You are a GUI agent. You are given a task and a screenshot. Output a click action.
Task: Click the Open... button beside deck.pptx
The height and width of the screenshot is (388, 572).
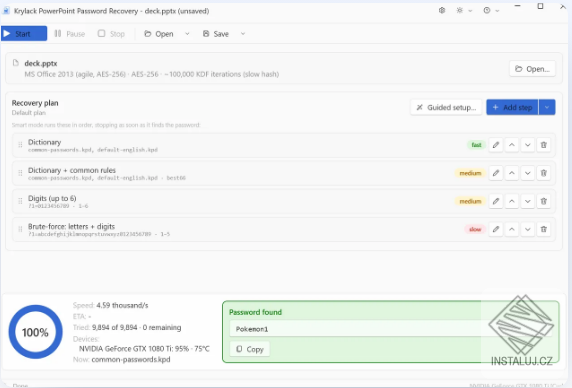[532, 69]
